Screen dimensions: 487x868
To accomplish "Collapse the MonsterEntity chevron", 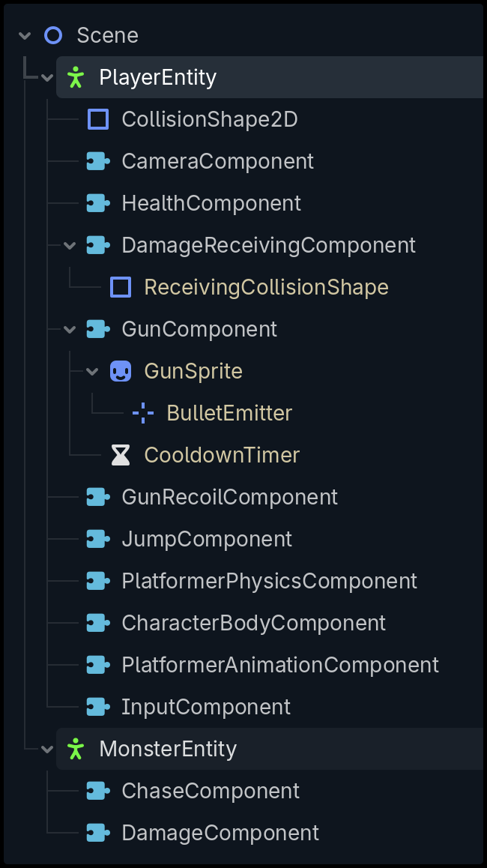I will pos(47,750).
